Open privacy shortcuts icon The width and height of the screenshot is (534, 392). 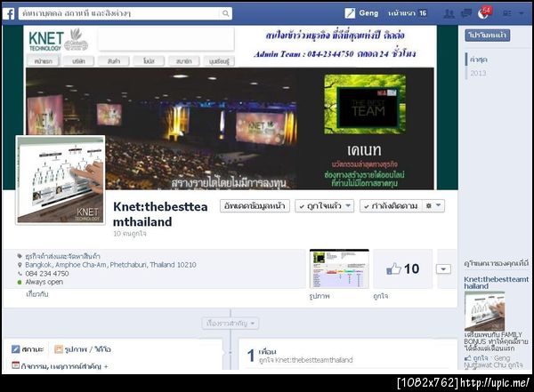(x=507, y=13)
